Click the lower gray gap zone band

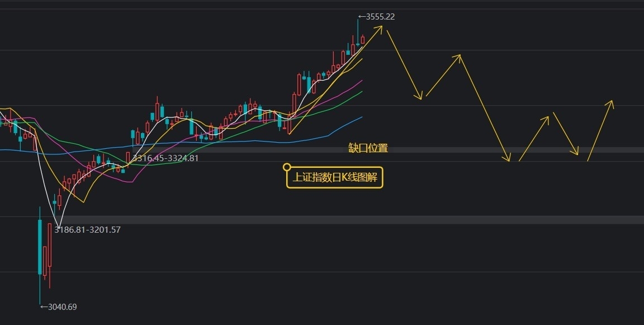[353, 220]
